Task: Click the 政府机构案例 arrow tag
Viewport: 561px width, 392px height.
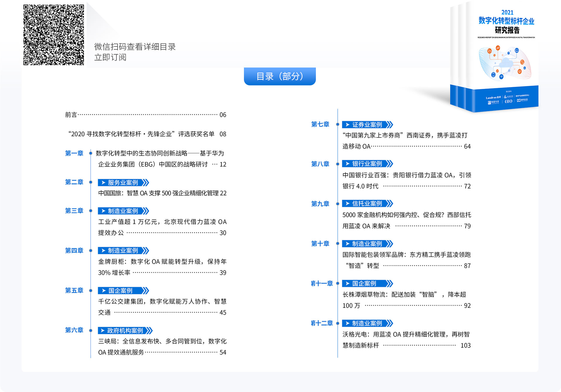Action: click(x=125, y=331)
